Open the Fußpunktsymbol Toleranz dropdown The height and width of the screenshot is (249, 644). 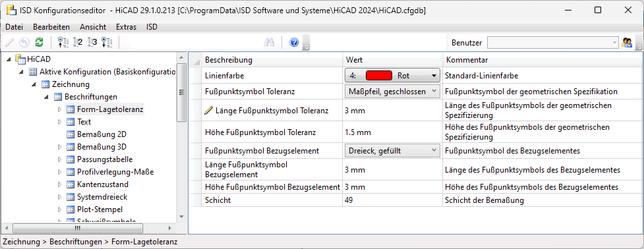click(392, 92)
